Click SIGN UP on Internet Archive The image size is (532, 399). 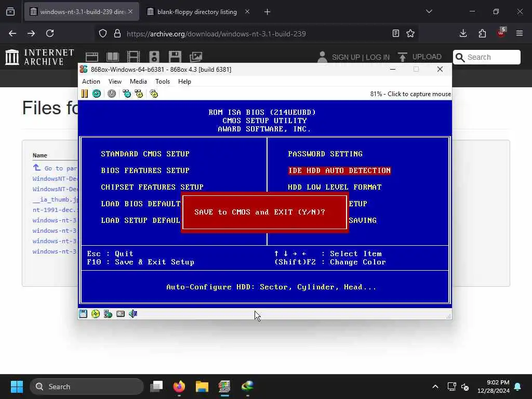(x=344, y=57)
